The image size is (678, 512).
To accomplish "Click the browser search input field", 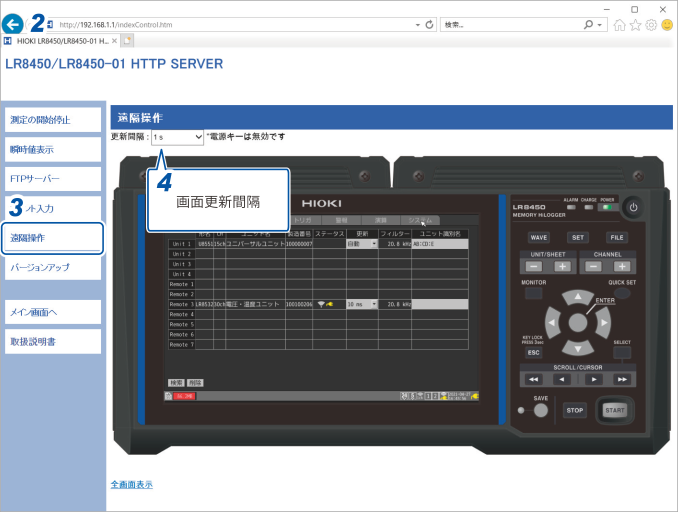I will (x=510, y=25).
